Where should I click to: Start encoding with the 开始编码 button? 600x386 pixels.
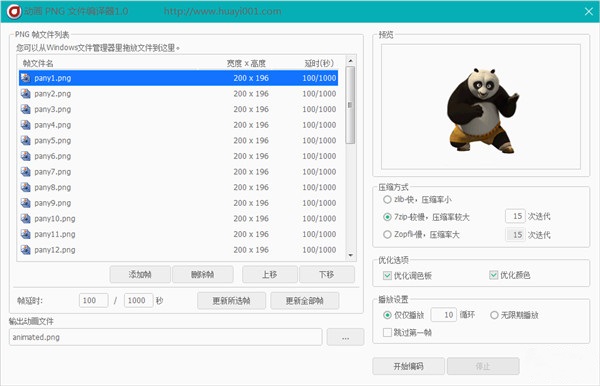point(409,366)
